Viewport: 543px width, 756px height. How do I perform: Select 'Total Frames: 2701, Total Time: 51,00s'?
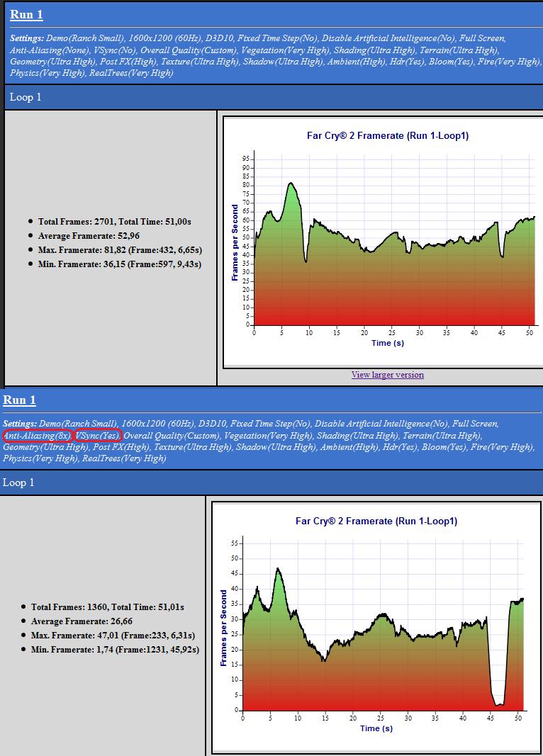tap(115, 222)
